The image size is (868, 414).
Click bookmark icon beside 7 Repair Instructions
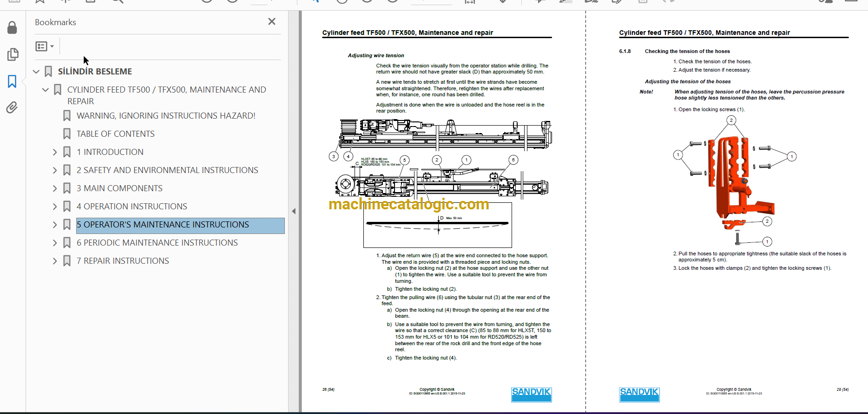tap(67, 261)
